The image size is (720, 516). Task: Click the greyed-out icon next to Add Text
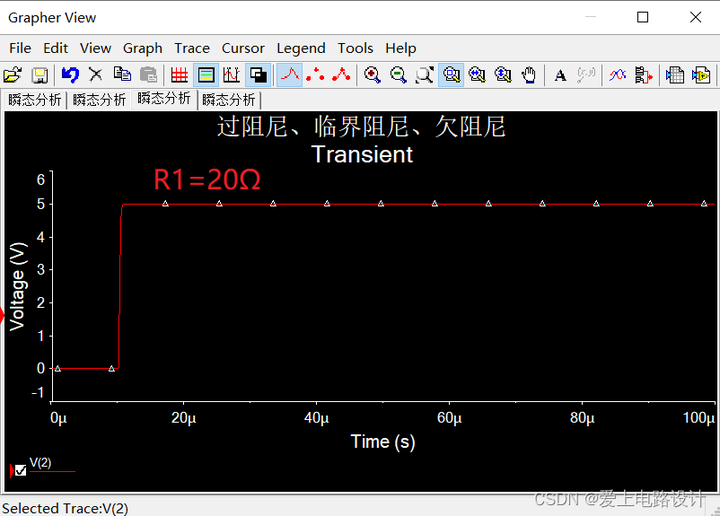[586, 75]
